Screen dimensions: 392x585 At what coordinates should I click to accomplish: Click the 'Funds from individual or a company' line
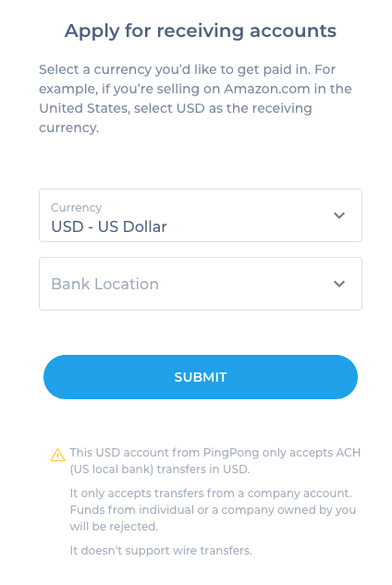point(213,510)
